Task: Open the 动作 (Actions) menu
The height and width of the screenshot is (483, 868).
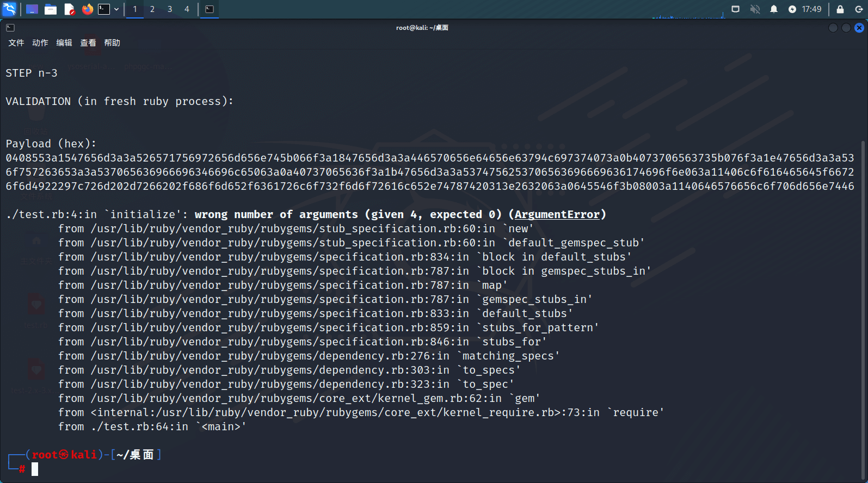Action: [40, 43]
